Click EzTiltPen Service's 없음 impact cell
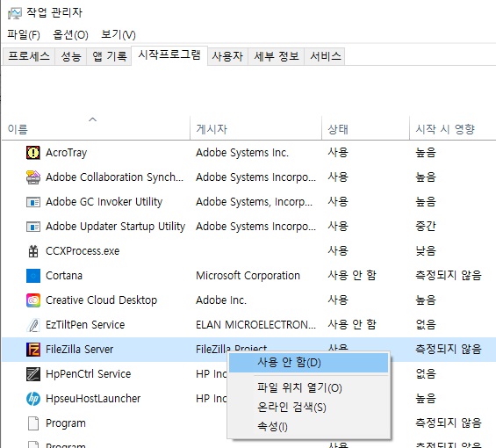The width and height of the screenshot is (496, 448). [426, 324]
